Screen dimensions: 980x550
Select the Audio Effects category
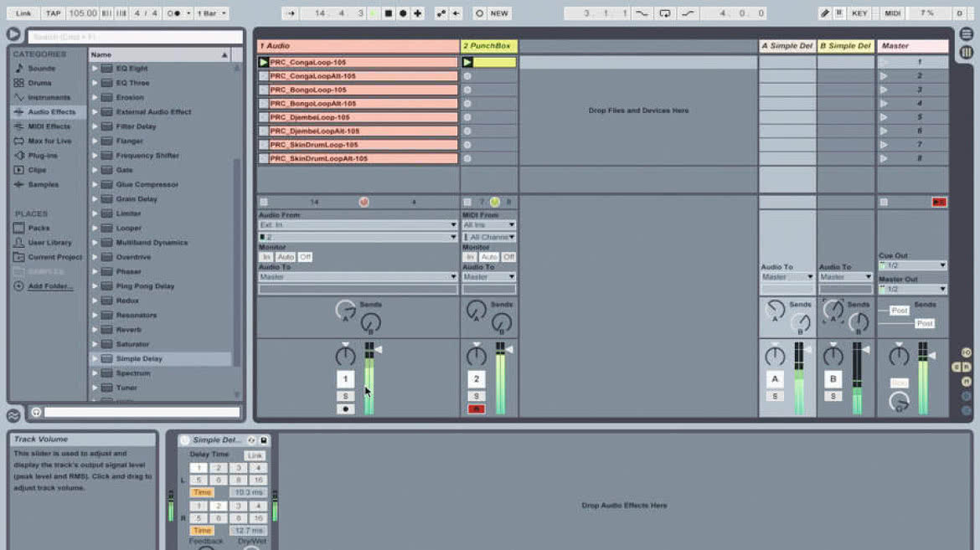(51, 112)
